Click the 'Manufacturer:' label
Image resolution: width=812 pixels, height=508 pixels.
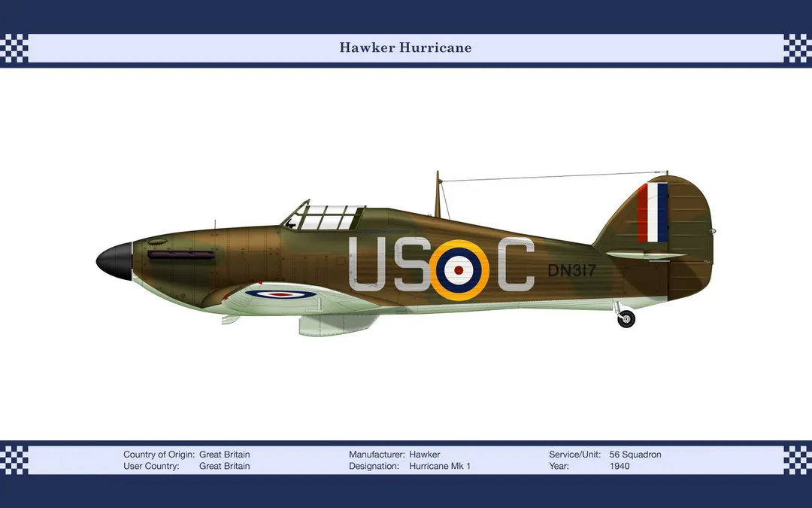coord(377,455)
